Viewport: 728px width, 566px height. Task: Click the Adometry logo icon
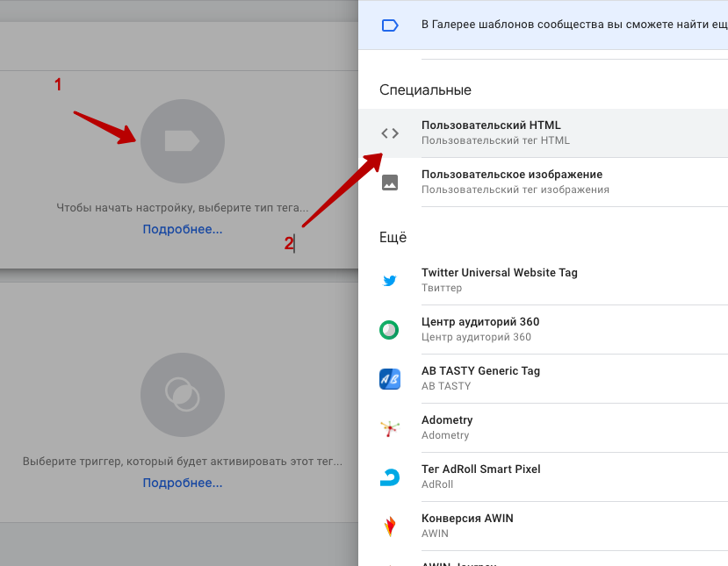click(x=389, y=428)
